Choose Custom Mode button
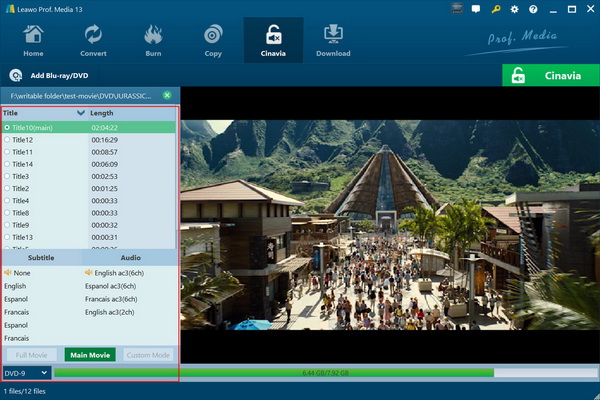600x400 pixels. 148,355
